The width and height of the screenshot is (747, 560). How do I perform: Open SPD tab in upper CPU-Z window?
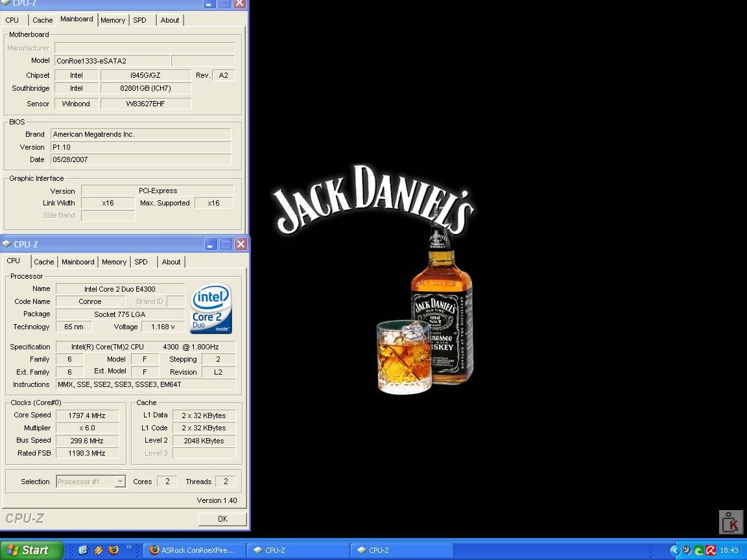point(139,20)
